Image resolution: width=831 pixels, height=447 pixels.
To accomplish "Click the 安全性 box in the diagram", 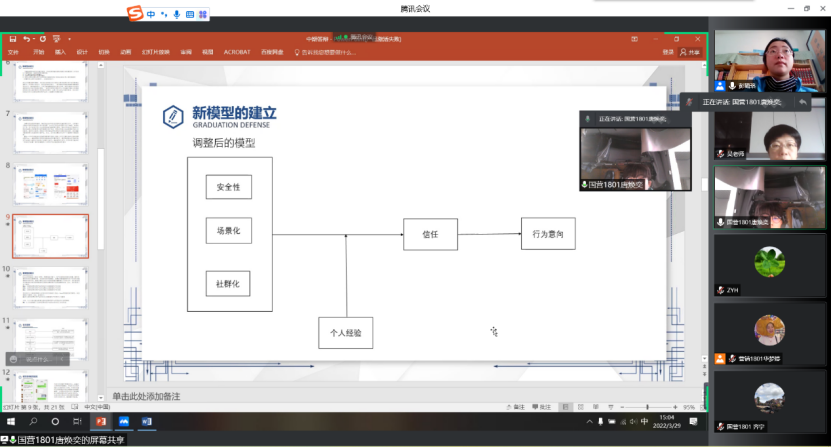I will coord(228,187).
